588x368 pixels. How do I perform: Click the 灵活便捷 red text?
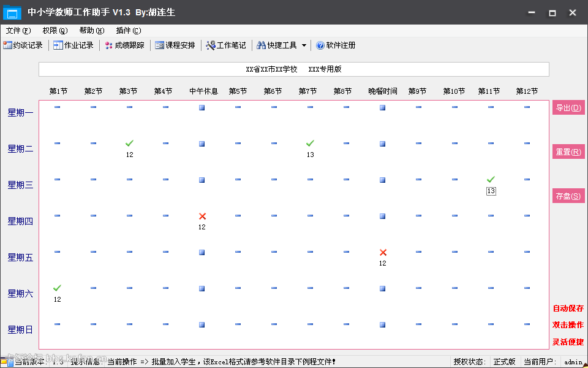(x=568, y=342)
